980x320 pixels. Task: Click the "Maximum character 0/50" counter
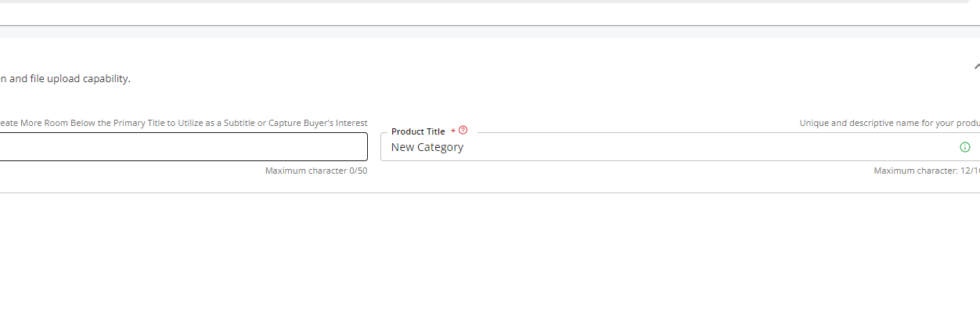click(x=315, y=171)
